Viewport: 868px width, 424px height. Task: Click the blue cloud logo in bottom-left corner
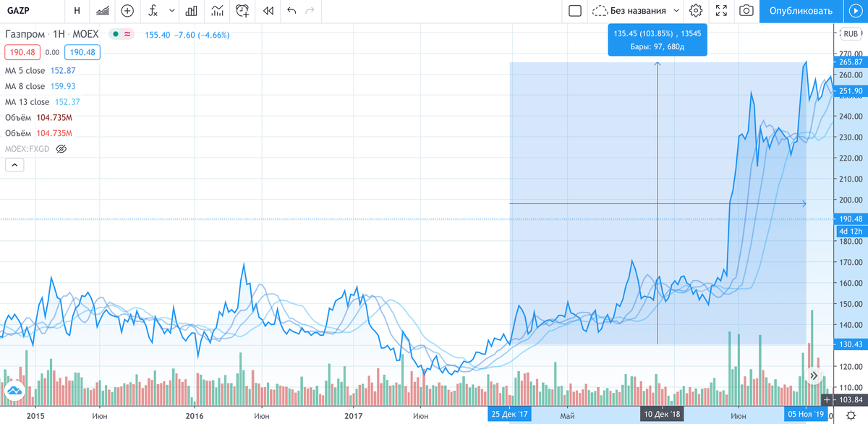(x=13, y=391)
